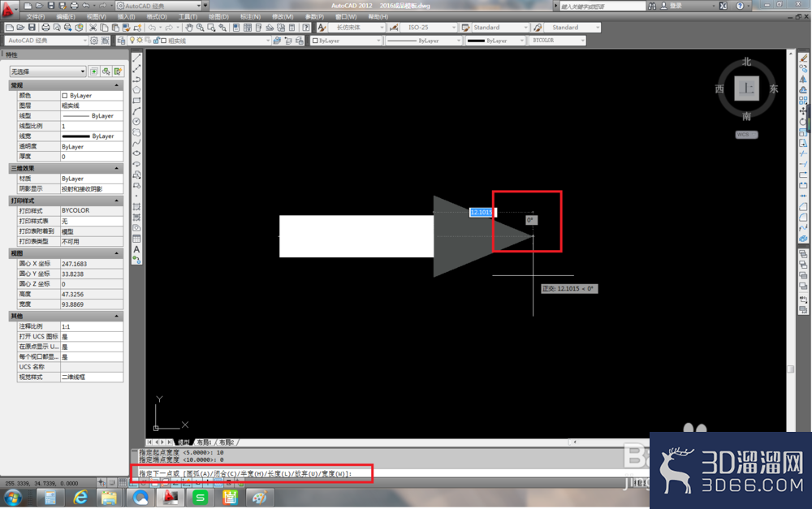Click the search keyword input field
Screen dimensions: 812x509
click(x=603, y=6)
